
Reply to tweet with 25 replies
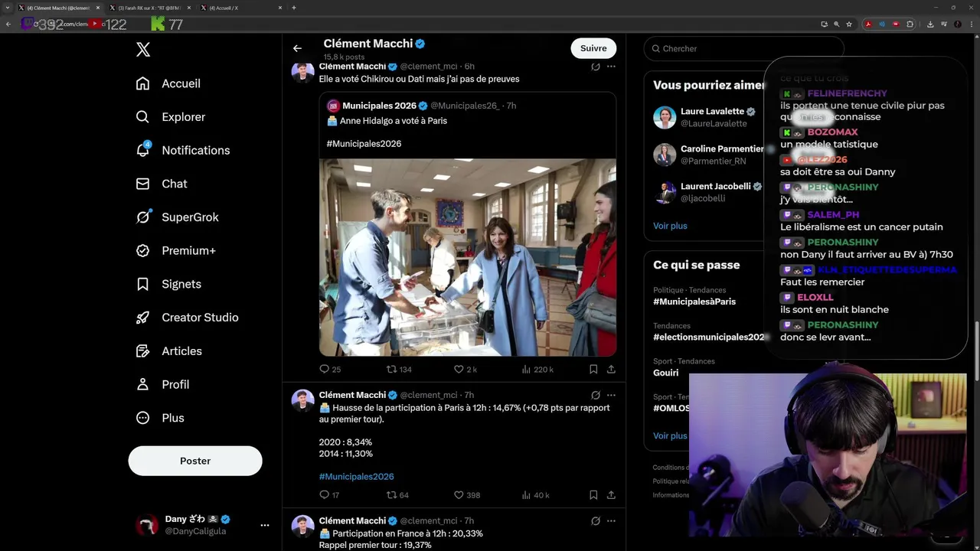(x=330, y=369)
